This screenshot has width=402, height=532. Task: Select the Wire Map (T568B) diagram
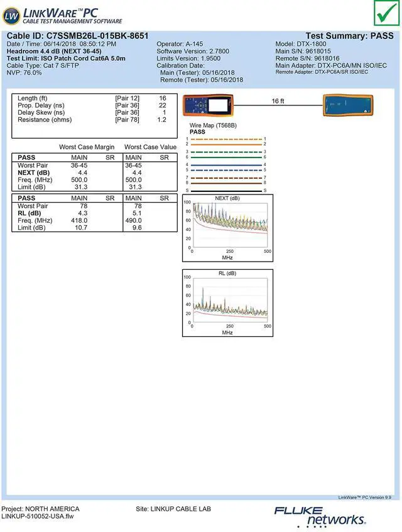tap(226, 164)
